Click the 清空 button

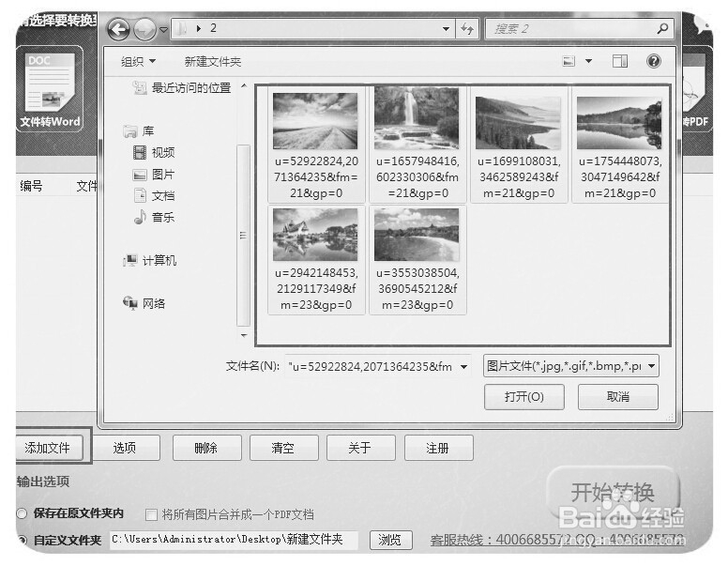click(283, 448)
